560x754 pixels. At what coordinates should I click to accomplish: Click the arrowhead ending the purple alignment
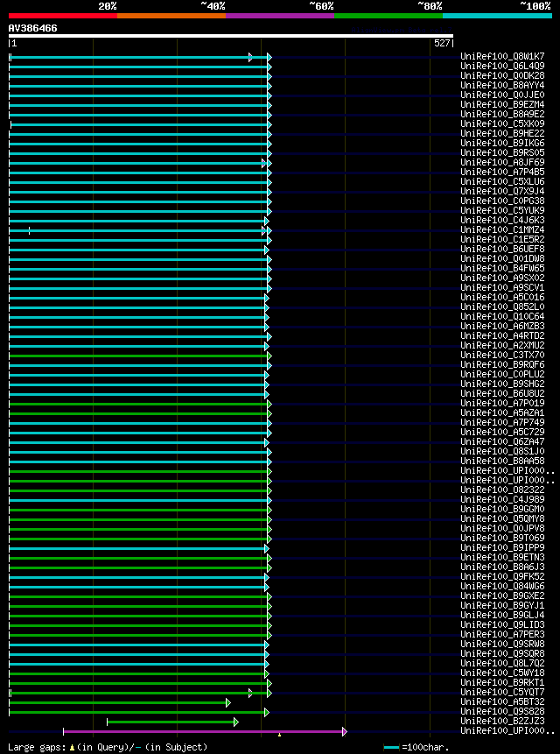(x=345, y=731)
